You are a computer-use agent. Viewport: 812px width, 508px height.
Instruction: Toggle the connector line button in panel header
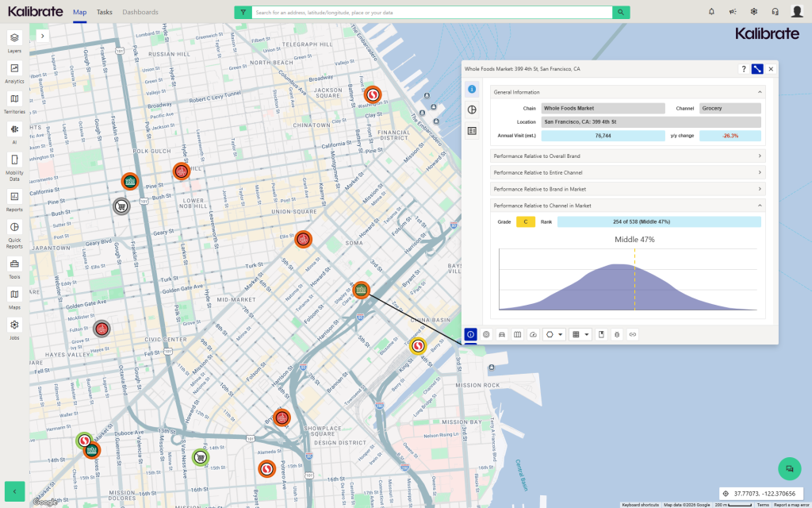757,69
